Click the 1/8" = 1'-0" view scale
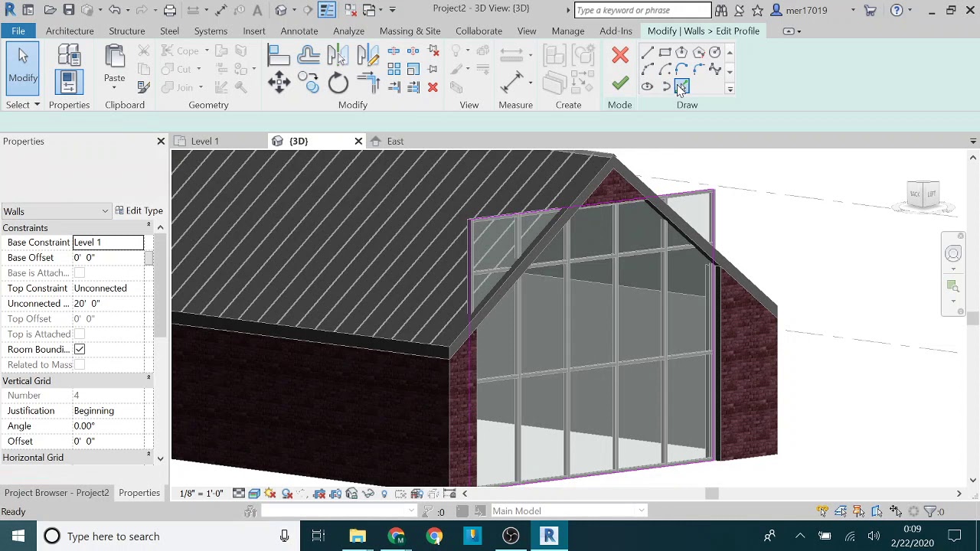Screen dimensions: 980x551 201,494
